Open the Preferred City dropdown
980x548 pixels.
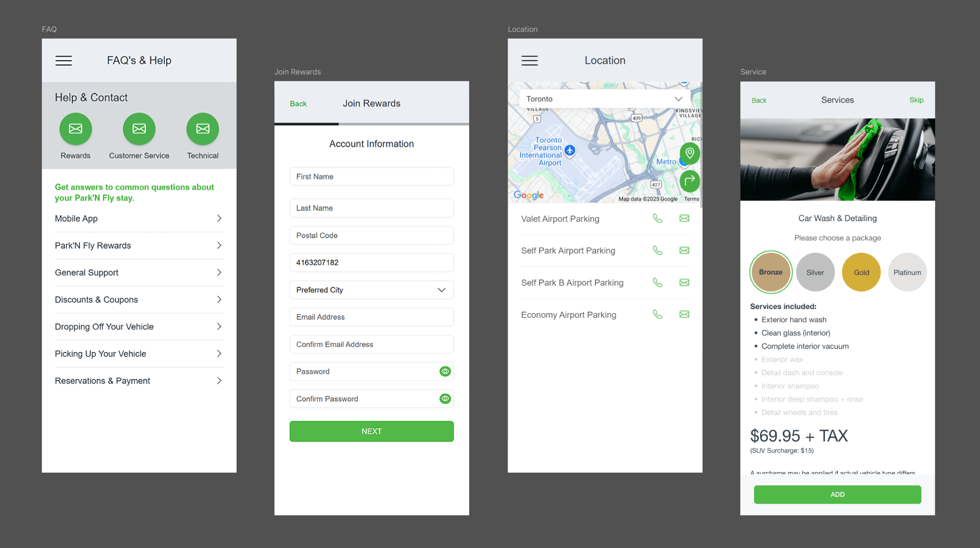(371, 290)
